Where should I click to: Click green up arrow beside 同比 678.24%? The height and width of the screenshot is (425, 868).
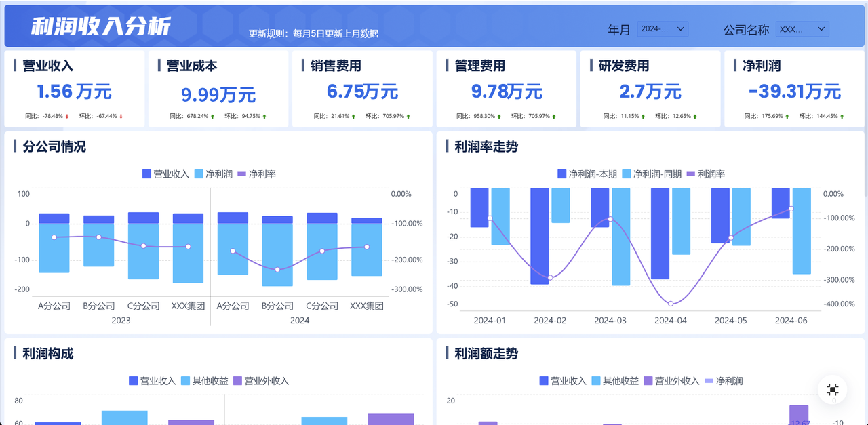(212, 117)
